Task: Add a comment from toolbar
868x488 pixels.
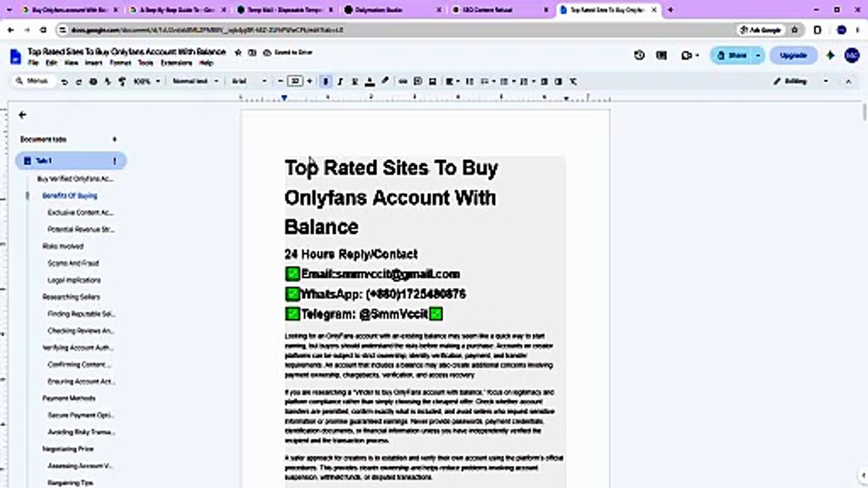Action: pyautogui.click(x=418, y=81)
